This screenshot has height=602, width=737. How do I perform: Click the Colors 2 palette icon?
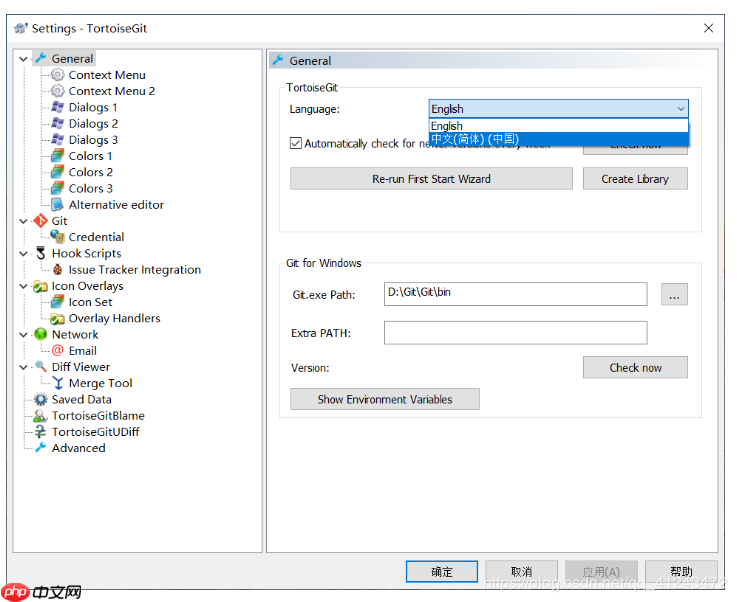57,172
